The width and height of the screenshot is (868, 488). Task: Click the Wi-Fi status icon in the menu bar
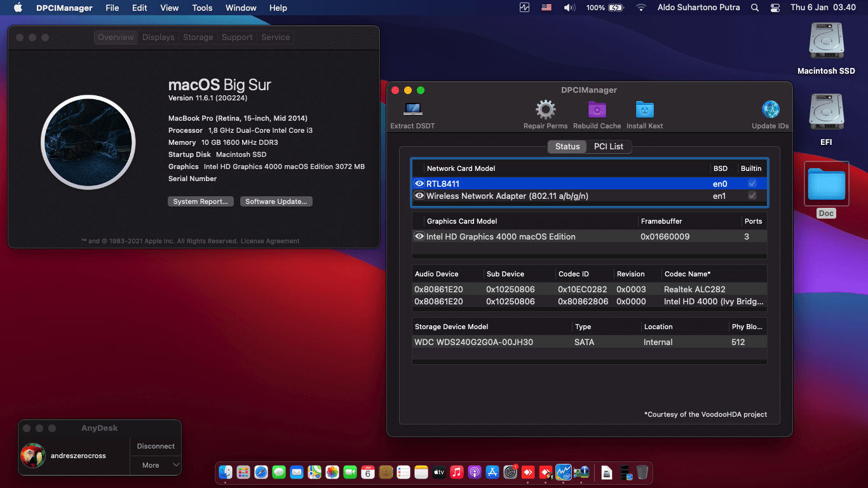click(x=641, y=8)
